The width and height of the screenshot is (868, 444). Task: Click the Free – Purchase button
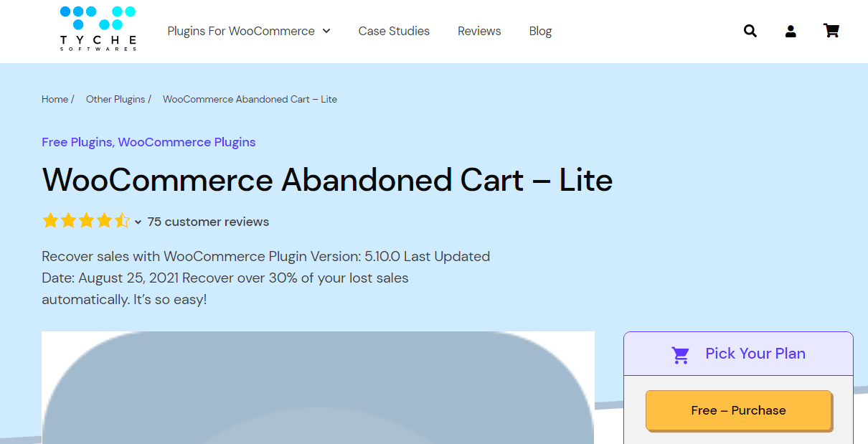[x=738, y=410]
